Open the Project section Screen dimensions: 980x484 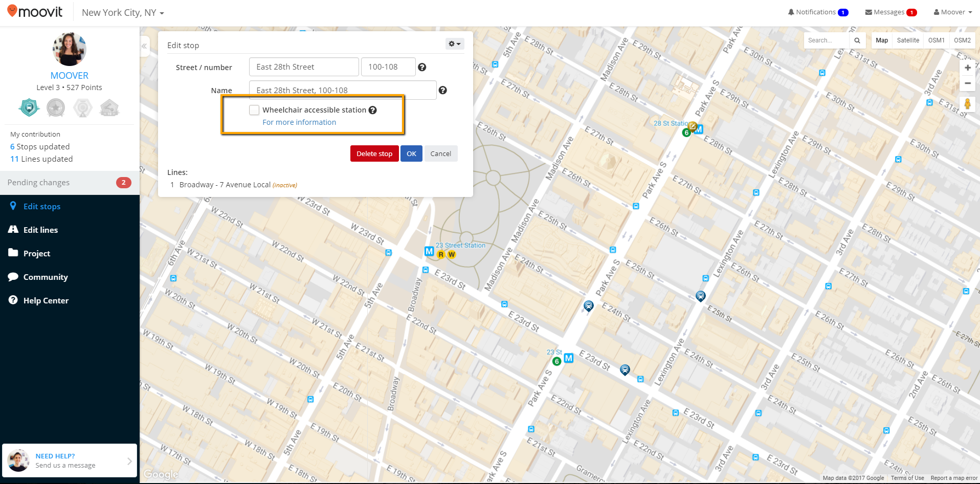[x=37, y=254]
